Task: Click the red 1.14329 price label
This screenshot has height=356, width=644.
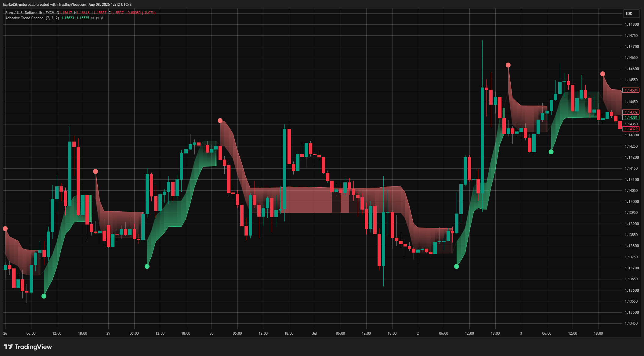Action: click(x=631, y=129)
